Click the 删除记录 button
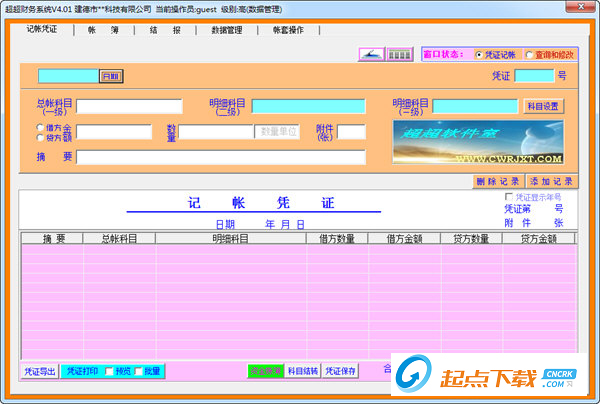Viewport: 600px width, 404px height. pos(498,181)
